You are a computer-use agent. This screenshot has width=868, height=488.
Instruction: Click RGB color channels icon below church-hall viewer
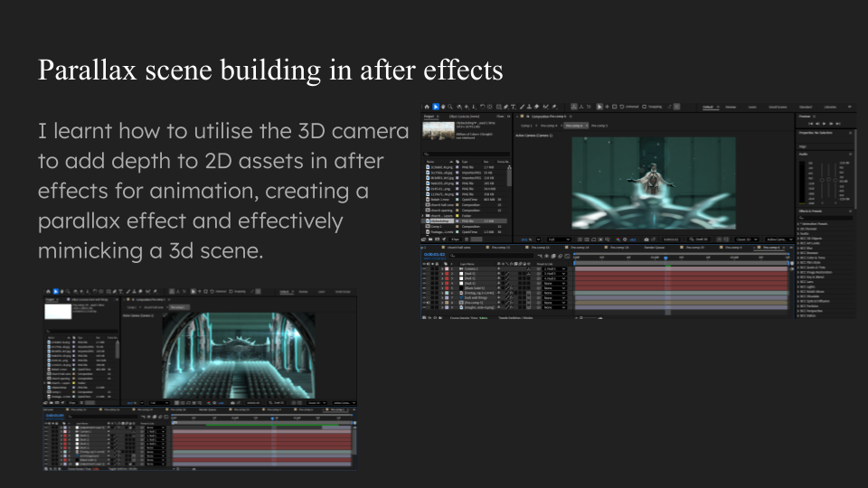[209, 403]
